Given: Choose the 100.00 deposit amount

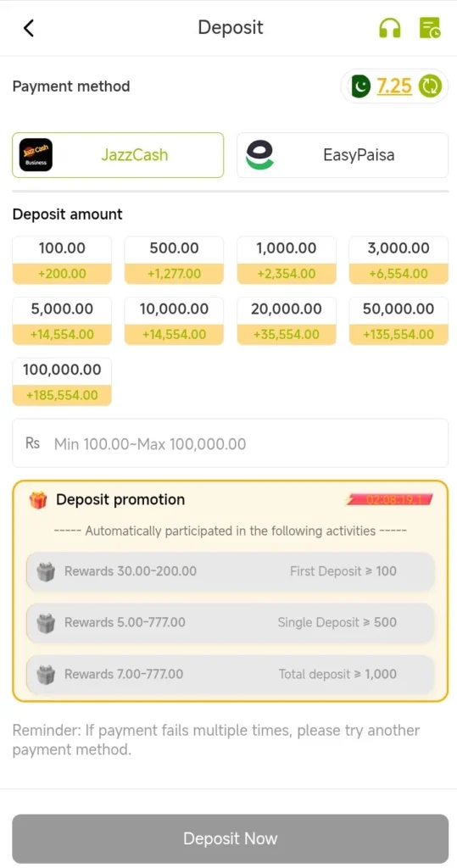Looking at the screenshot, I should click(62, 260).
